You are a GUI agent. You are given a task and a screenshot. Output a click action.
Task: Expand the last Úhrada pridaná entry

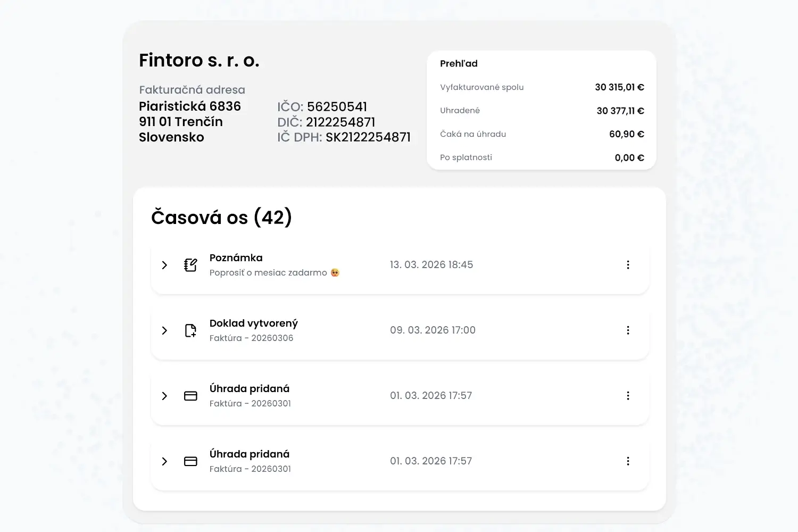[164, 461]
